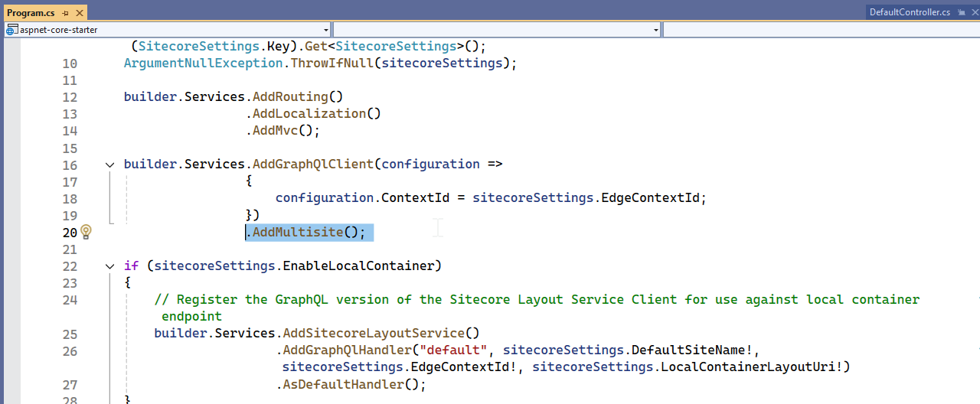Collapse the AddGraphQlClient block on line 16
This screenshot has height=404, width=980.
point(109,165)
